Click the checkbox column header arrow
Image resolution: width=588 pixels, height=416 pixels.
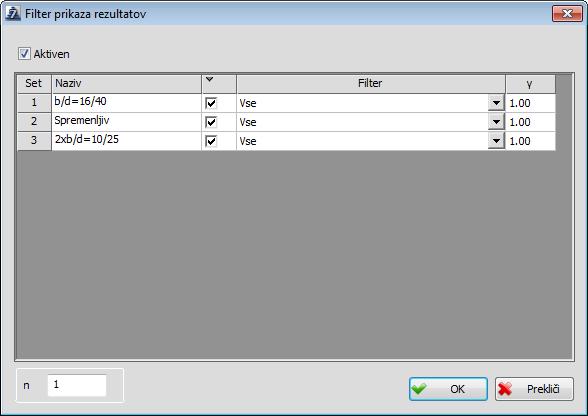click(x=210, y=79)
